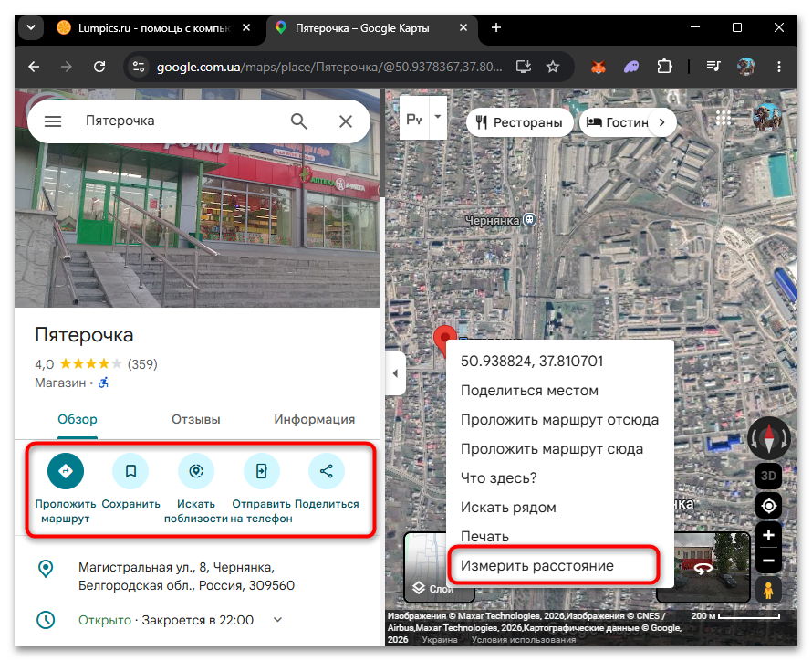Open the MetaMask fox extension
812x661 pixels.
(599, 67)
